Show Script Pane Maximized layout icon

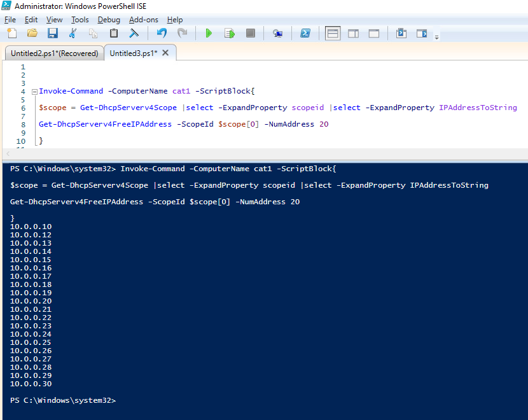(x=374, y=33)
